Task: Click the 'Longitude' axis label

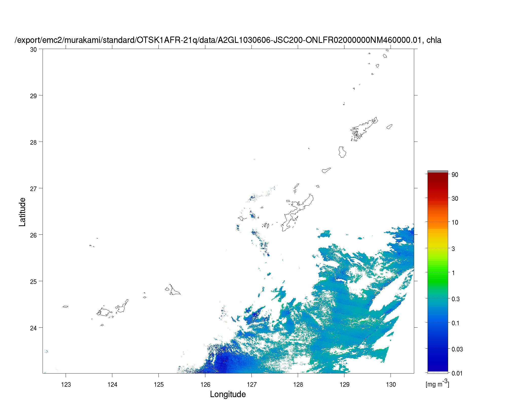Action: coord(228,394)
